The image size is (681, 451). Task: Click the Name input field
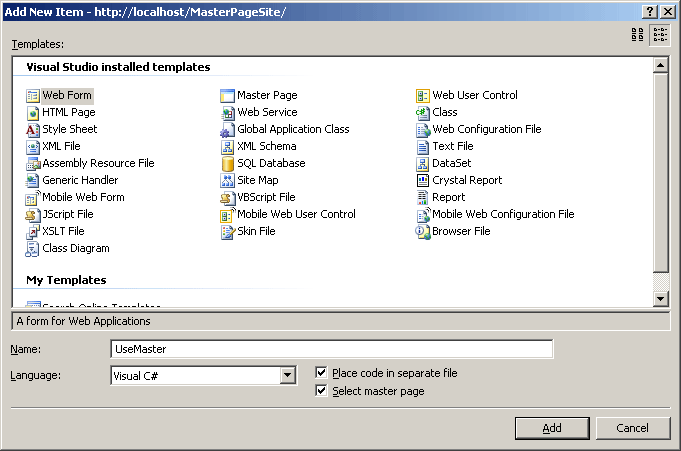[x=332, y=349]
